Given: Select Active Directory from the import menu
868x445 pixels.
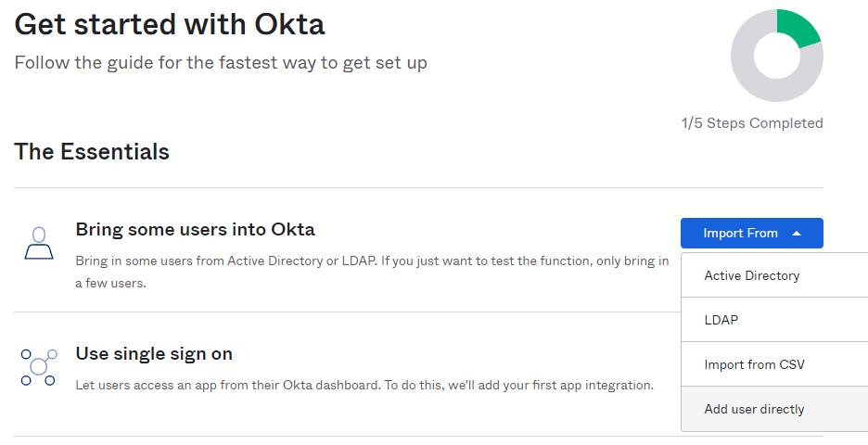Looking at the screenshot, I should click(x=751, y=275).
